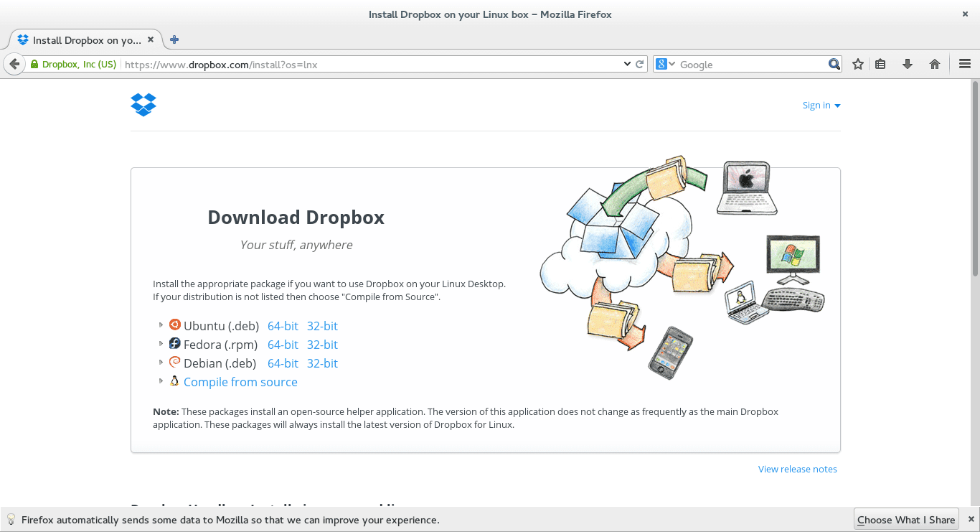Screen dimensions: 980x532
Task: Open the Sign in dropdown
Action: click(821, 105)
